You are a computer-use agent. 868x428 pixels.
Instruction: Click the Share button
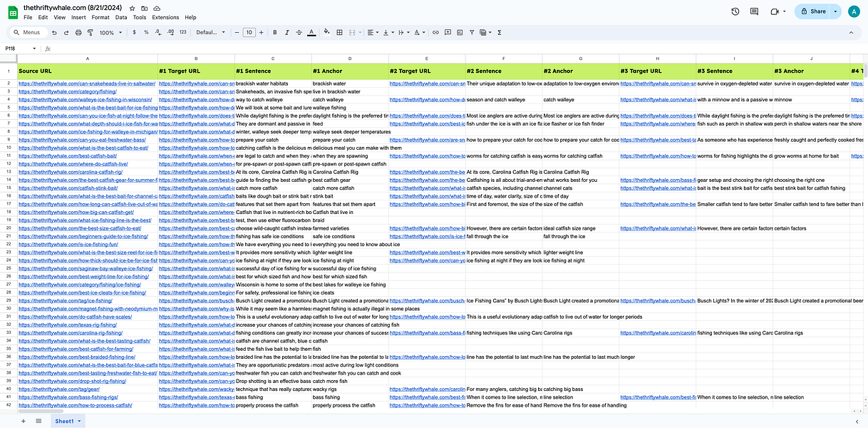point(812,11)
